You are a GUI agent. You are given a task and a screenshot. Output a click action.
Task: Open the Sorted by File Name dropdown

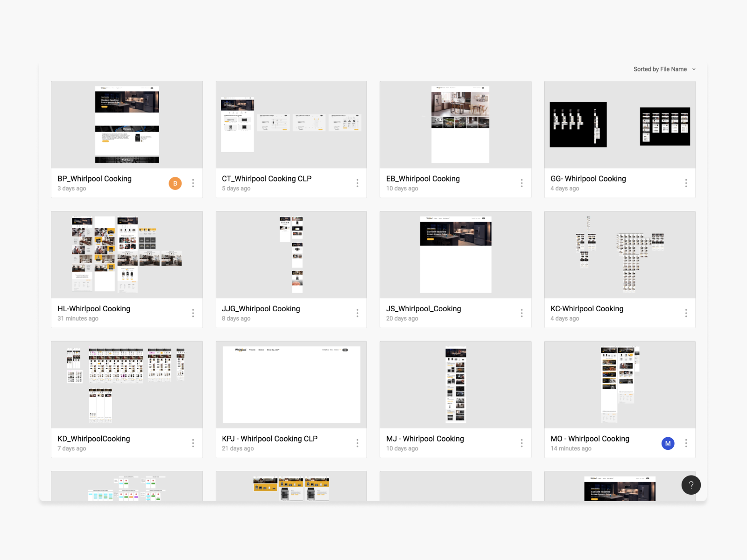tap(664, 69)
